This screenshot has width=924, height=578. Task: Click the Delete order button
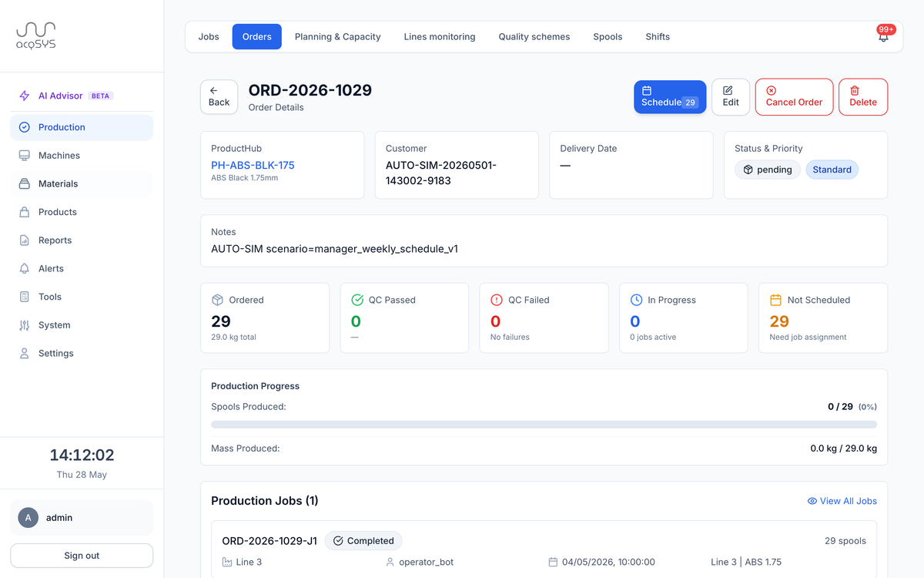tap(863, 97)
